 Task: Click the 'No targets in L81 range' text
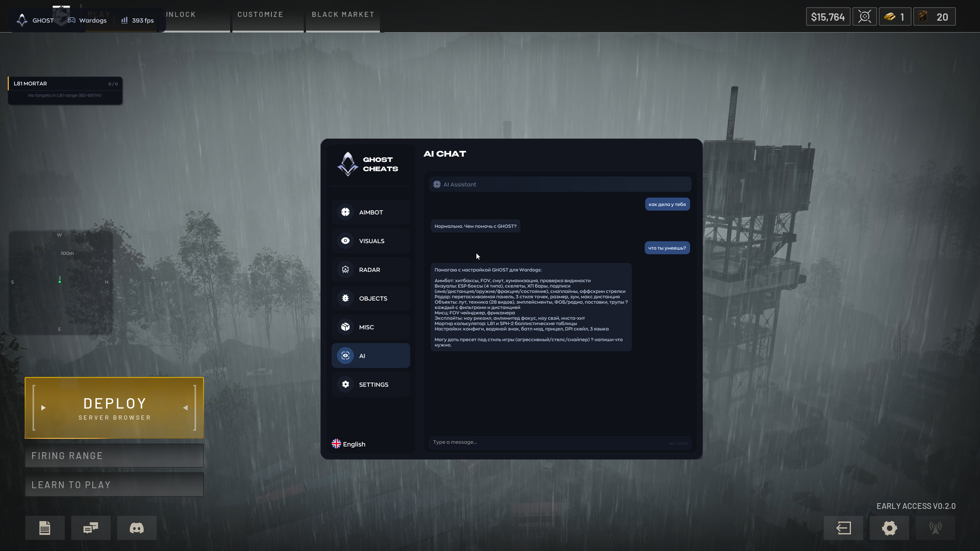point(65,95)
